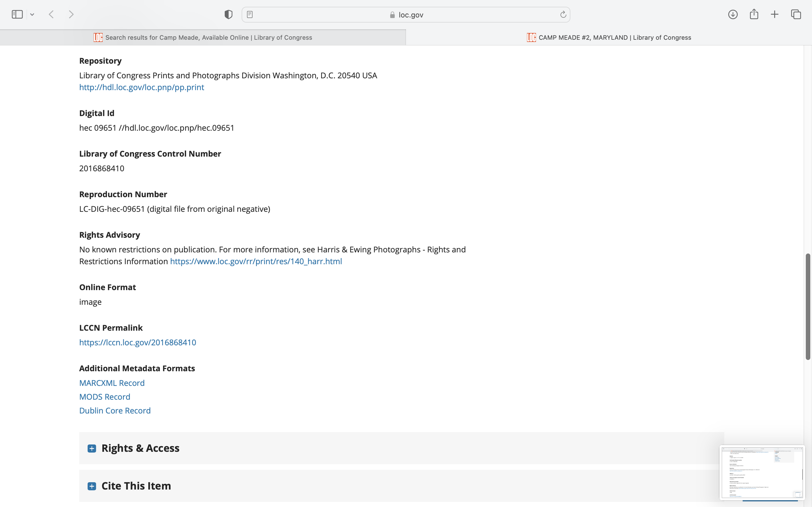Screen dimensions: 812x507
Task: Open a new tab with plus icon
Action: coord(775,14)
